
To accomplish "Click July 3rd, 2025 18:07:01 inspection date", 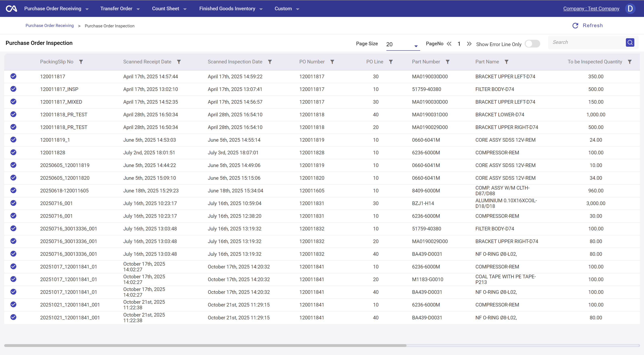I will tap(233, 153).
